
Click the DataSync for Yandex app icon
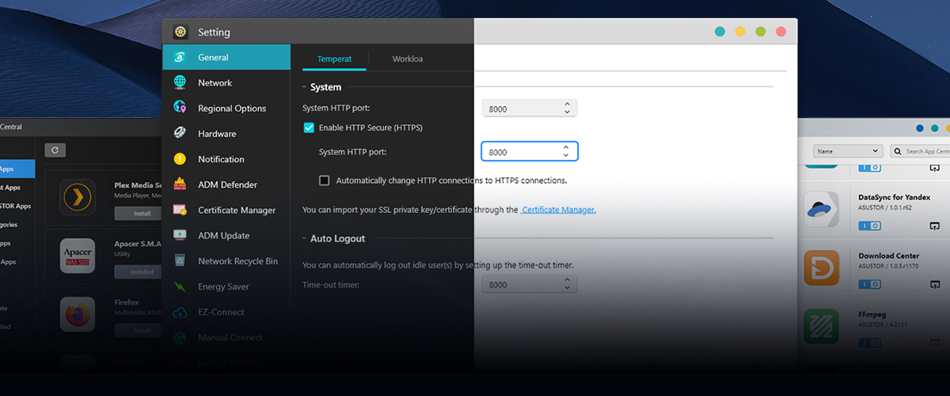(x=822, y=209)
